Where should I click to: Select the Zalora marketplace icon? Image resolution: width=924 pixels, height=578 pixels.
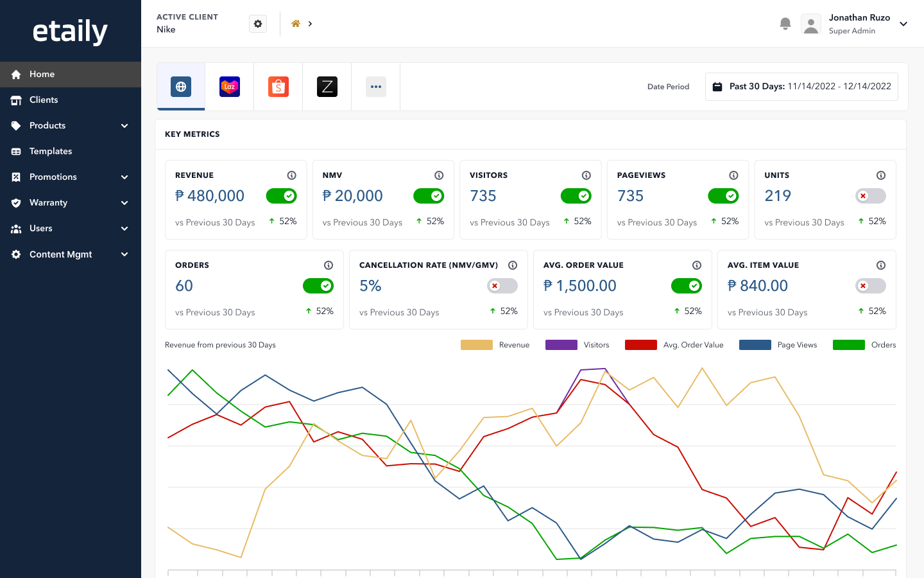coord(327,87)
